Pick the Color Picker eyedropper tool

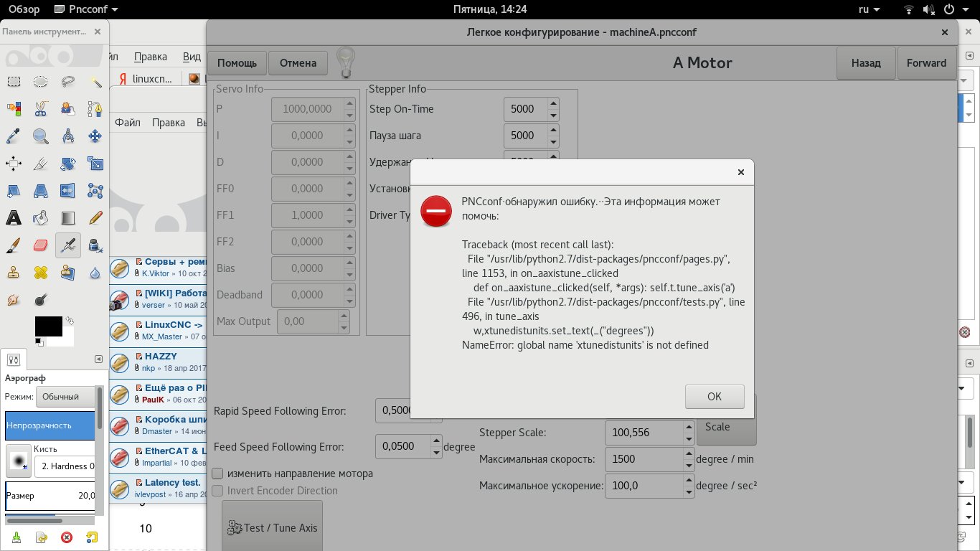click(14, 136)
